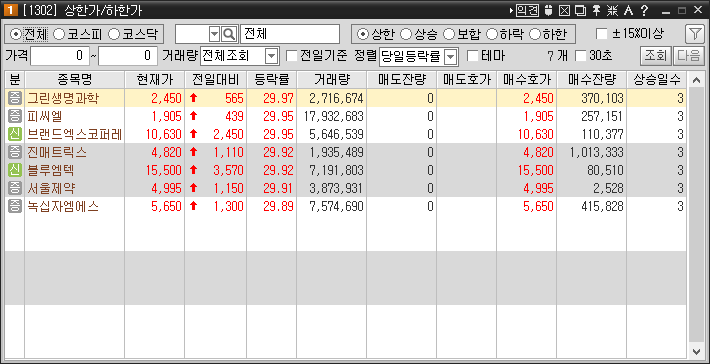Sort by the 현재가 column header
The height and width of the screenshot is (364, 710).
point(155,80)
